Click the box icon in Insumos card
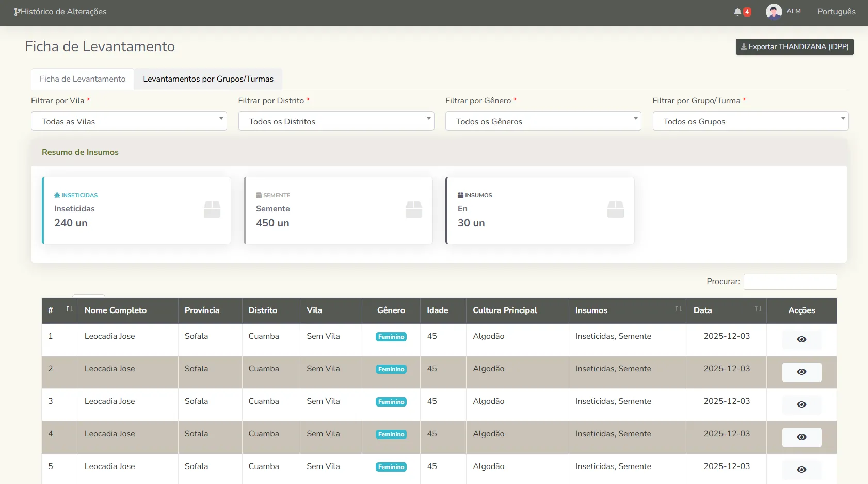Image resolution: width=868 pixels, height=484 pixels. pos(616,210)
